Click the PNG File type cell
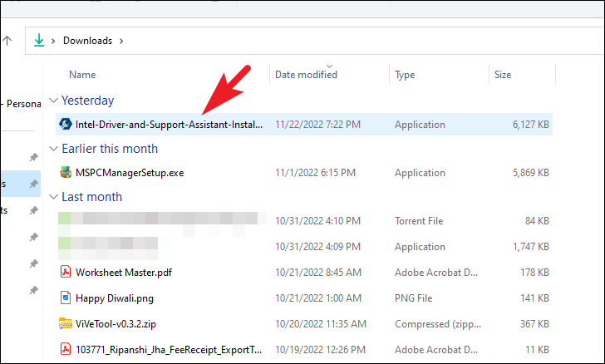This screenshot has width=605, height=364. [x=413, y=298]
